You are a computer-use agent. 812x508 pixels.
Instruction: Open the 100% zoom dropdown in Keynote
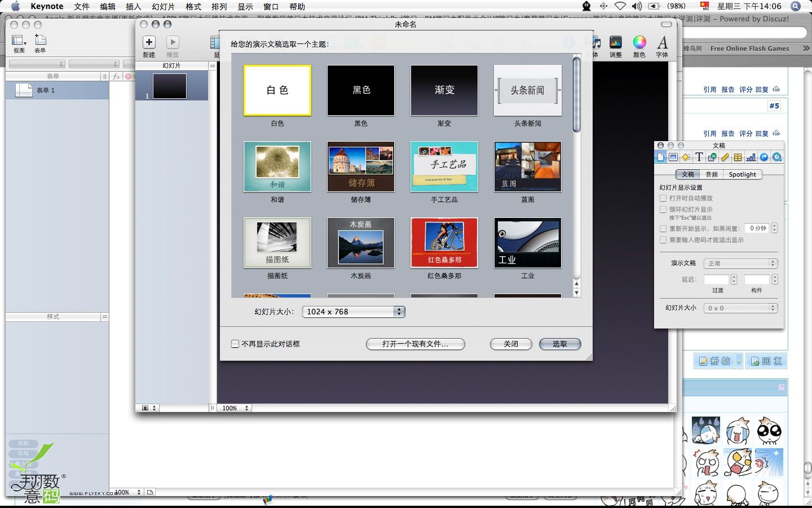coord(235,408)
